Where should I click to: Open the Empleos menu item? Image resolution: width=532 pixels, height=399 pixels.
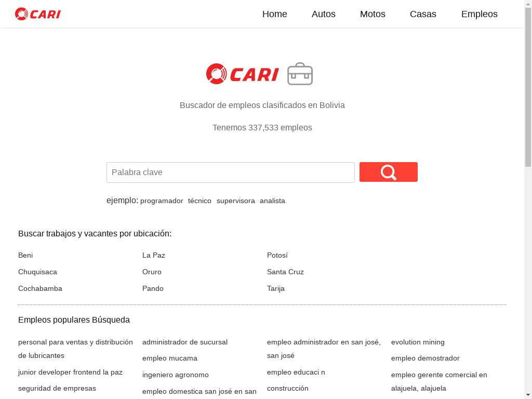coord(479,14)
